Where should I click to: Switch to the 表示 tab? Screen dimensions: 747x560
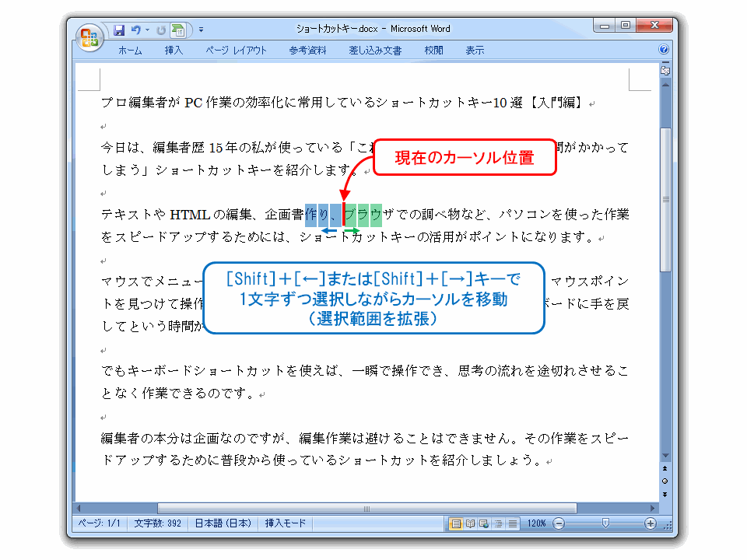pyautogui.click(x=475, y=51)
